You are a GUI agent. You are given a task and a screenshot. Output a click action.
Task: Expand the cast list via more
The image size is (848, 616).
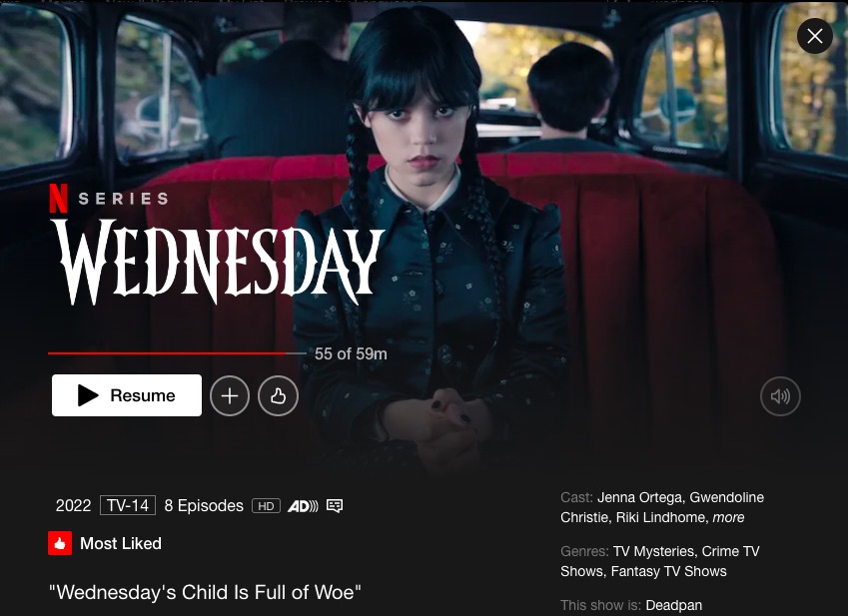point(728,517)
